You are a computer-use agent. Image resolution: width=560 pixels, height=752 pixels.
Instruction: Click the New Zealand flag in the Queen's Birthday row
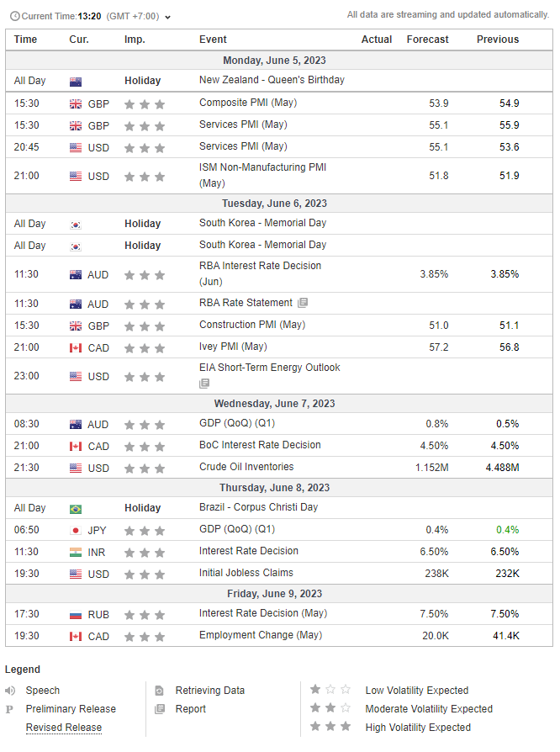tap(76, 82)
